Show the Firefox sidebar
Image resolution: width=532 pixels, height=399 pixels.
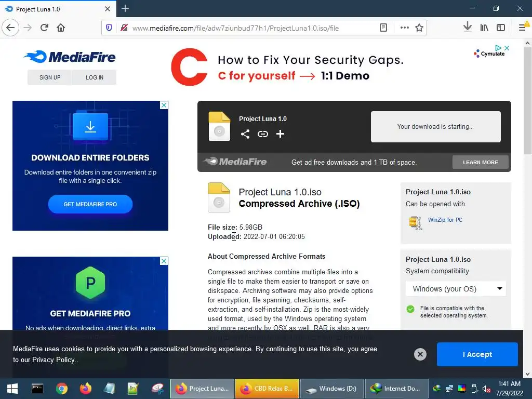click(501, 28)
